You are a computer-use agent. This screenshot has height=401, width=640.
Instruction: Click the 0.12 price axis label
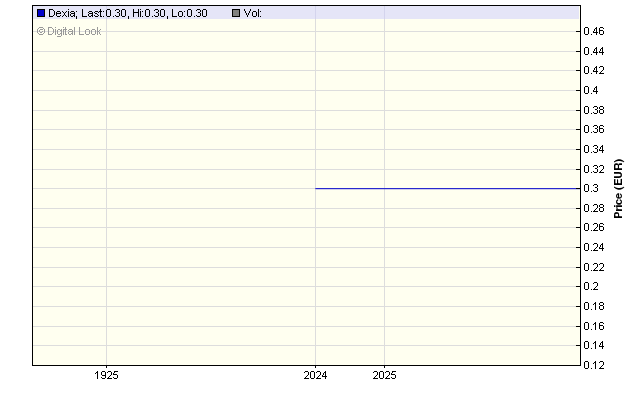[x=594, y=365]
